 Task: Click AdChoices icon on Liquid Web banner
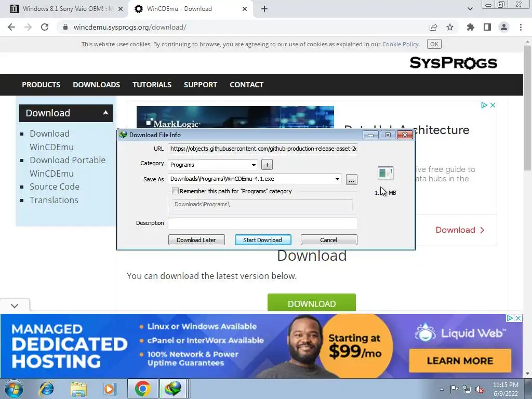[510, 318]
